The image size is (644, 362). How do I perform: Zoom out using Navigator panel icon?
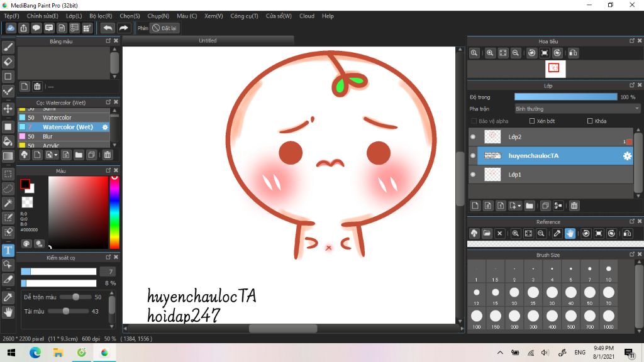(x=516, y=53)
